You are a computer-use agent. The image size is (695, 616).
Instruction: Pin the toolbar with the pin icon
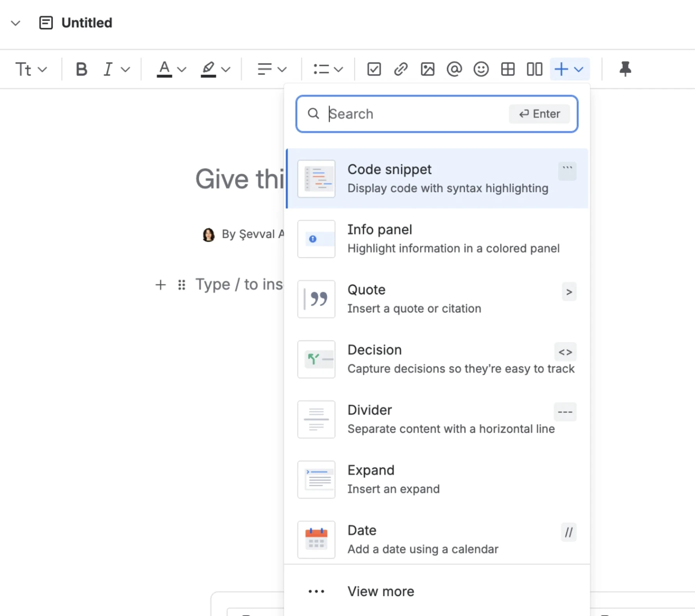(625, 69)
